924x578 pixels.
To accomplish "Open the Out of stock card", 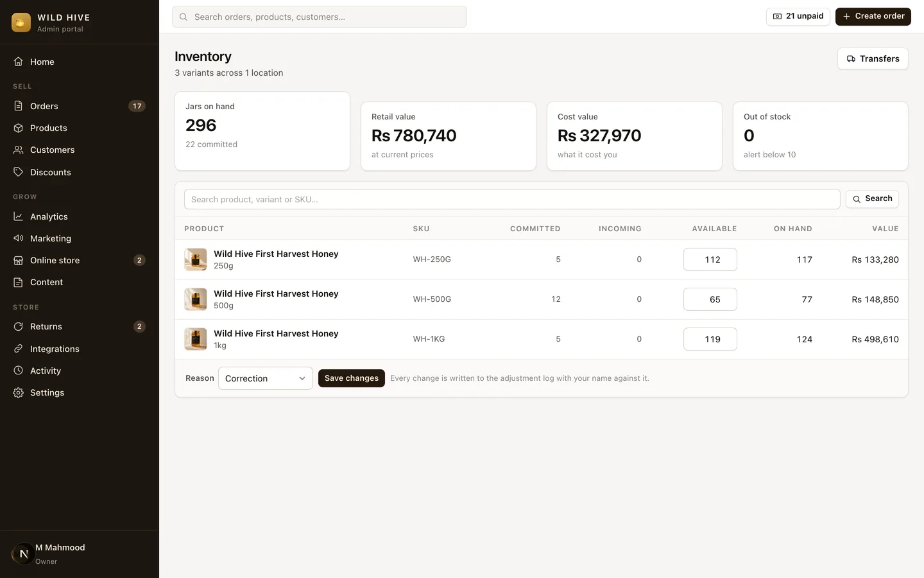I will pos(821,136).
